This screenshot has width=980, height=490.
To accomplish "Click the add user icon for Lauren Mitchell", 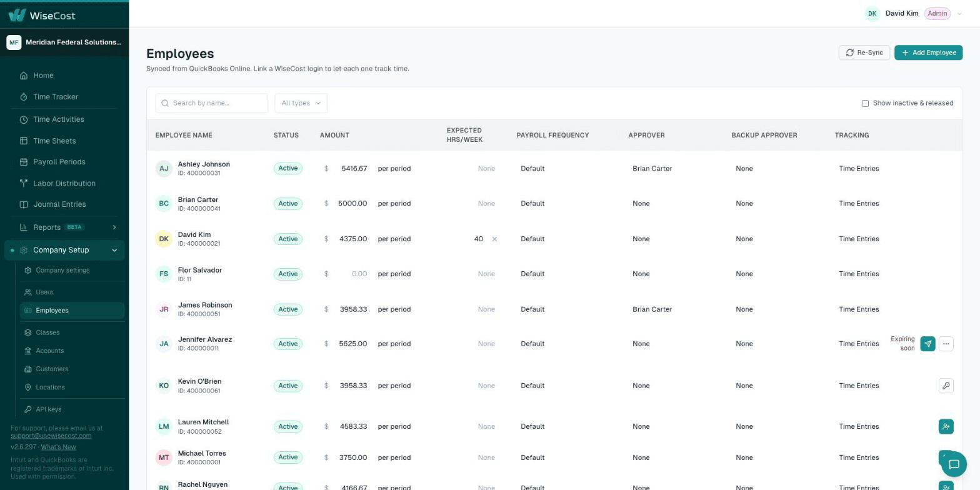I will pyautogui.click(x=946, y=426).
